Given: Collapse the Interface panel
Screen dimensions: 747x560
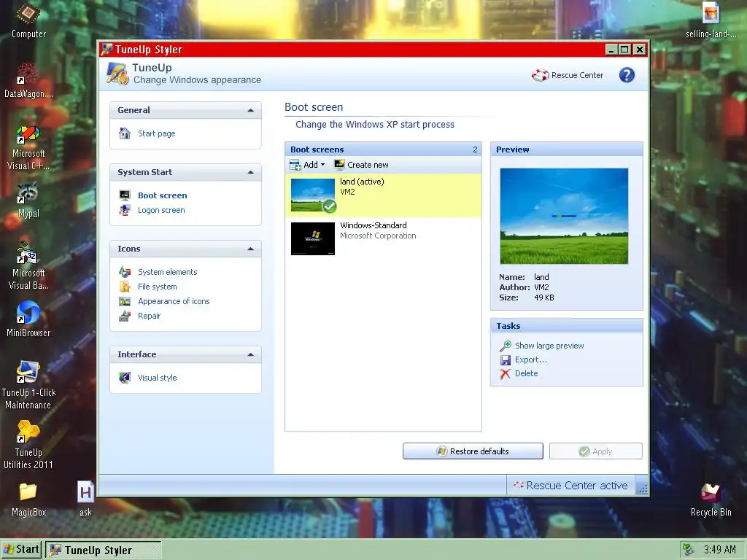Looking at the screenshot, I should [251, 355].
